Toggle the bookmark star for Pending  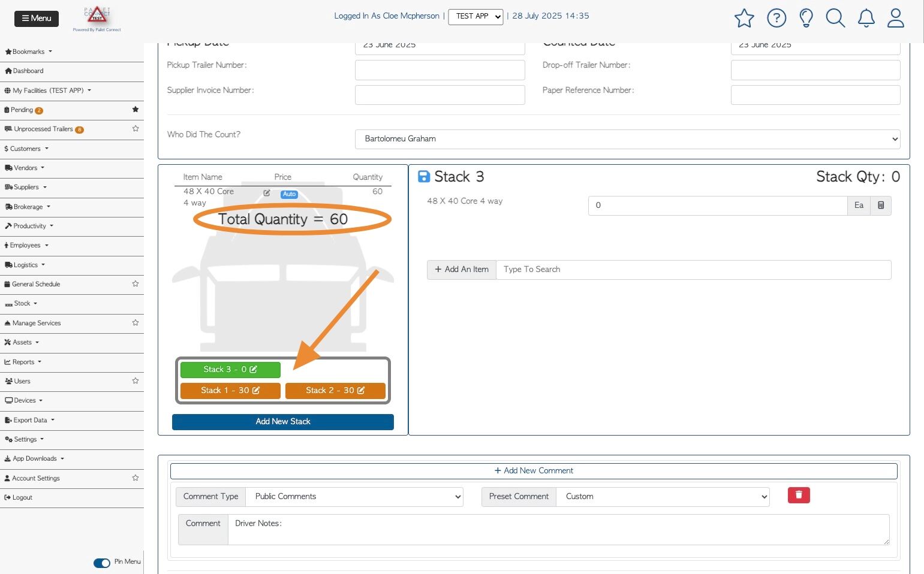click(136, 109)
